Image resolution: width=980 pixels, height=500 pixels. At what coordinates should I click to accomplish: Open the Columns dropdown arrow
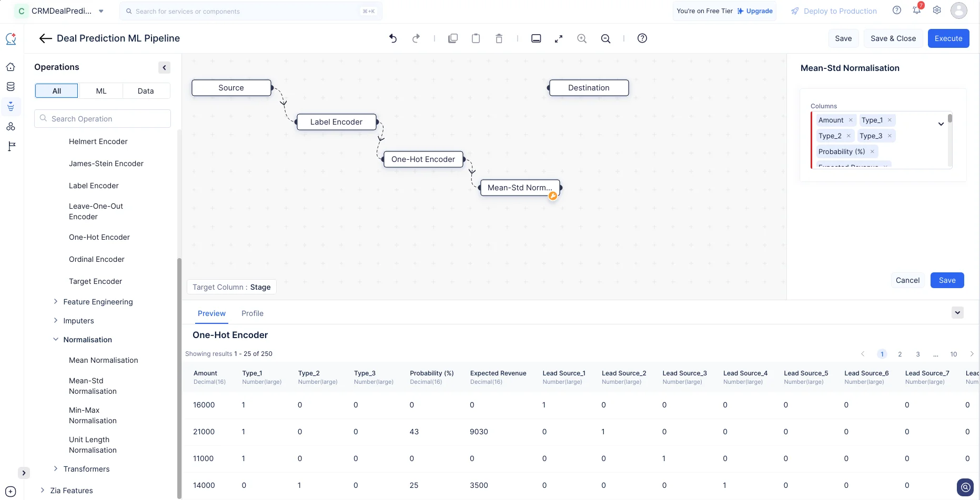pyautogui.click(x=941, y=124)
